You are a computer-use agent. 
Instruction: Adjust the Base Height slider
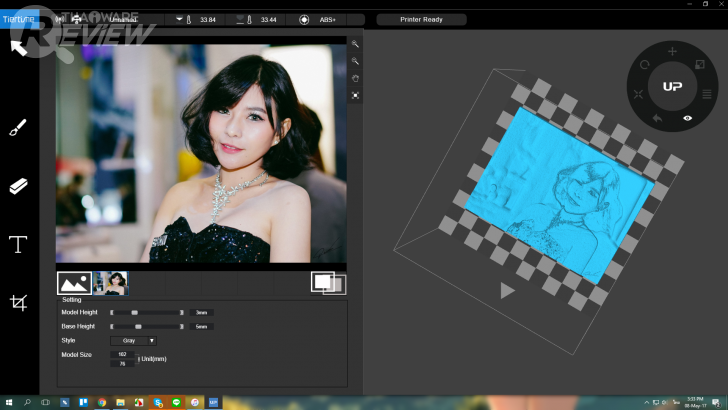[147, 326]
